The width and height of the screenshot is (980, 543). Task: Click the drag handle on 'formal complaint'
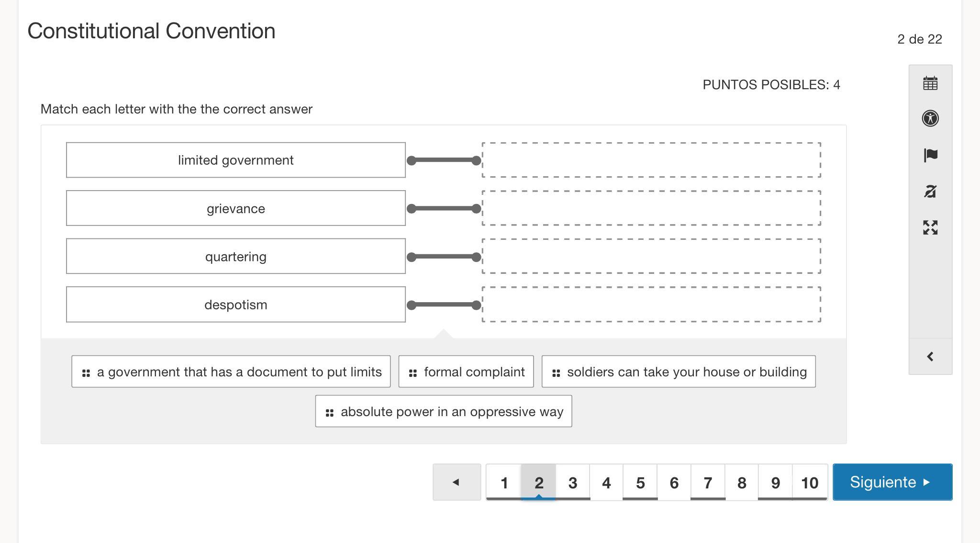click(413, 373)
